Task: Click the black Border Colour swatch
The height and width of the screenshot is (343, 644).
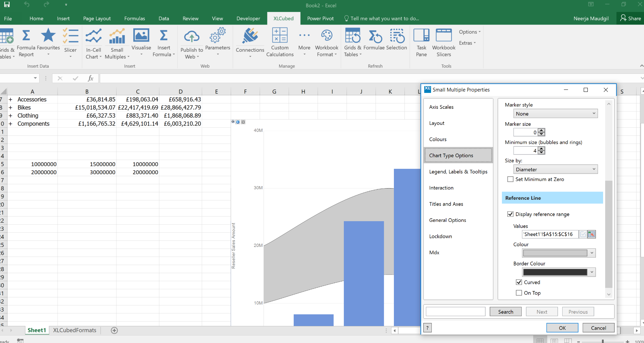Action: click(555, 272)
